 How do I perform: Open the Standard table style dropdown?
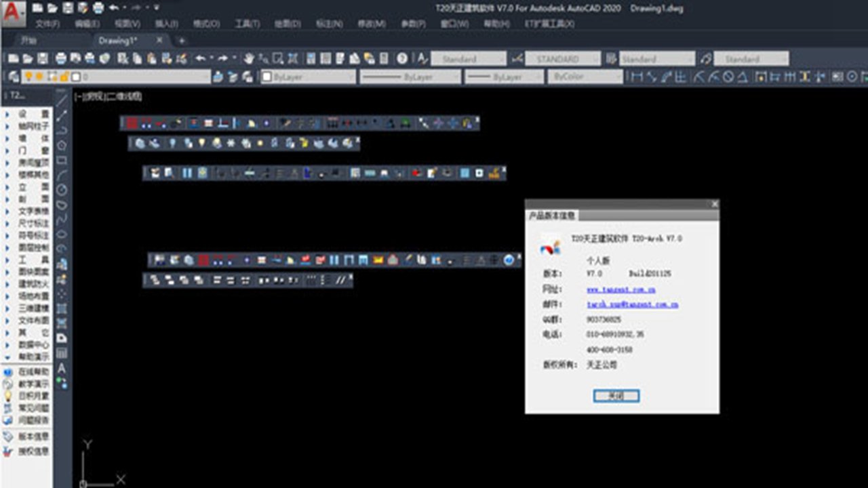click(x=657, y=59)
